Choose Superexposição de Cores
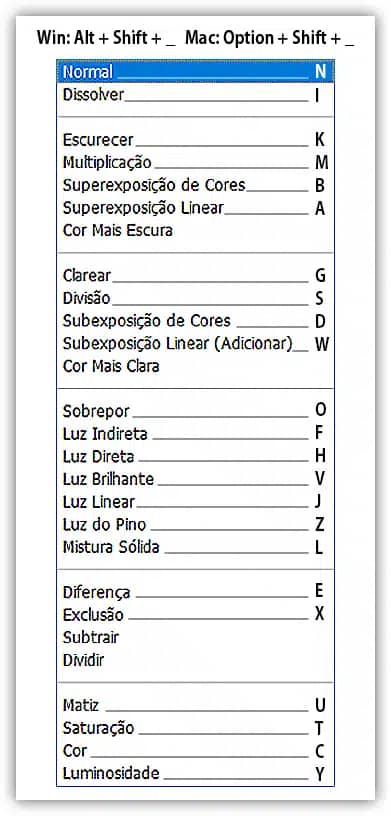 point(195,185)
